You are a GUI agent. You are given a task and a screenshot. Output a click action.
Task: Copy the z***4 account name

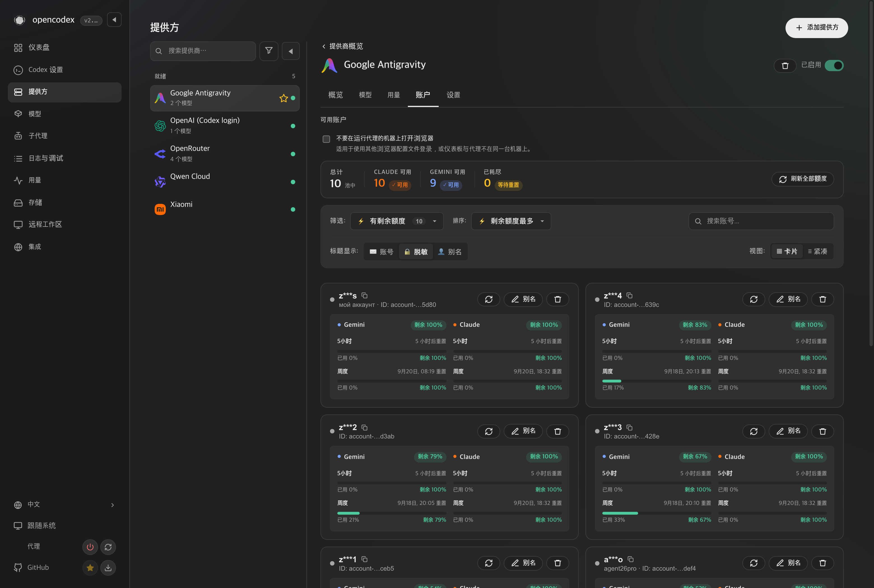click(629, 295)
